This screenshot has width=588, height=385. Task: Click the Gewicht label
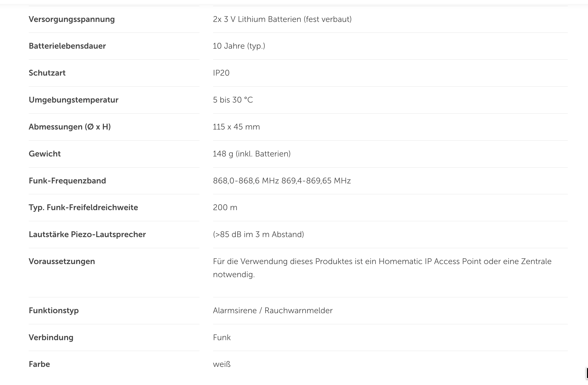point(45,154)
